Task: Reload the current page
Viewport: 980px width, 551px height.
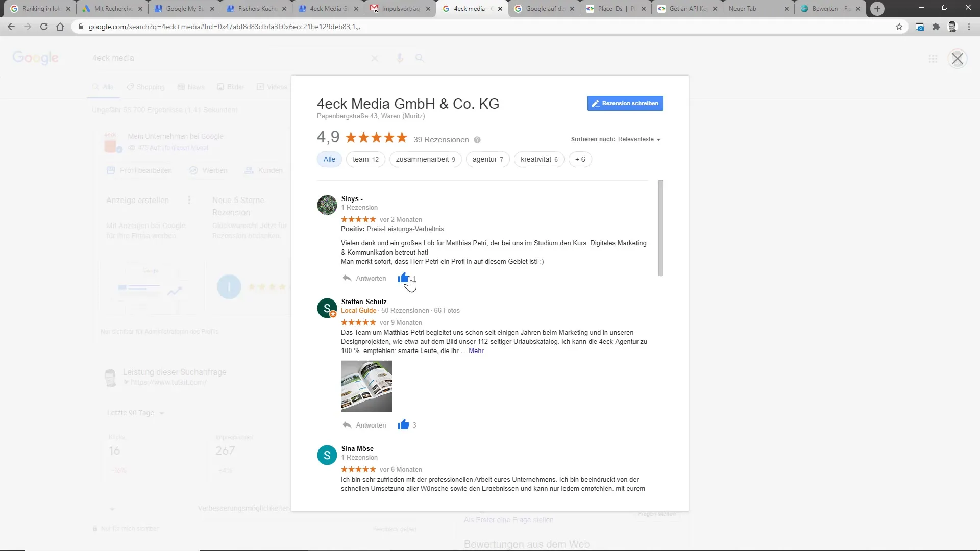Action: coord(44,27)
